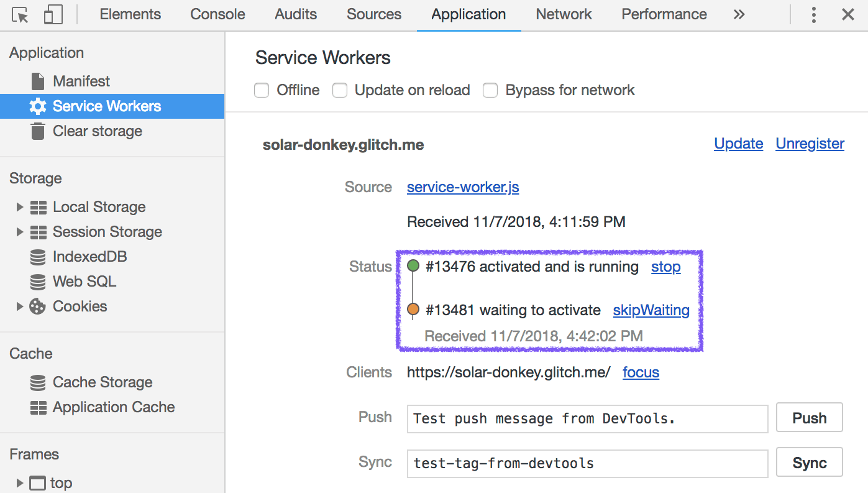Image resolution: width=868 pixels, height=493 pixels.
Task: Check Update on reload
Action: 340,90
